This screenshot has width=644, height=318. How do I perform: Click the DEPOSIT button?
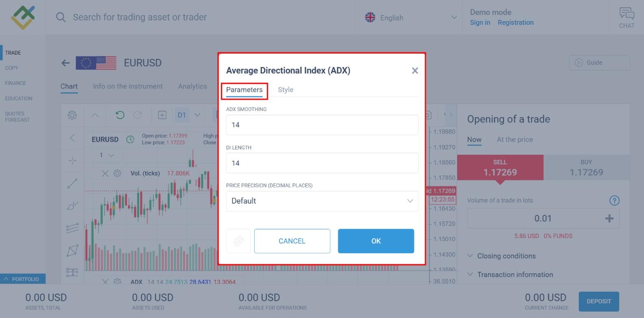click(598, 301)
